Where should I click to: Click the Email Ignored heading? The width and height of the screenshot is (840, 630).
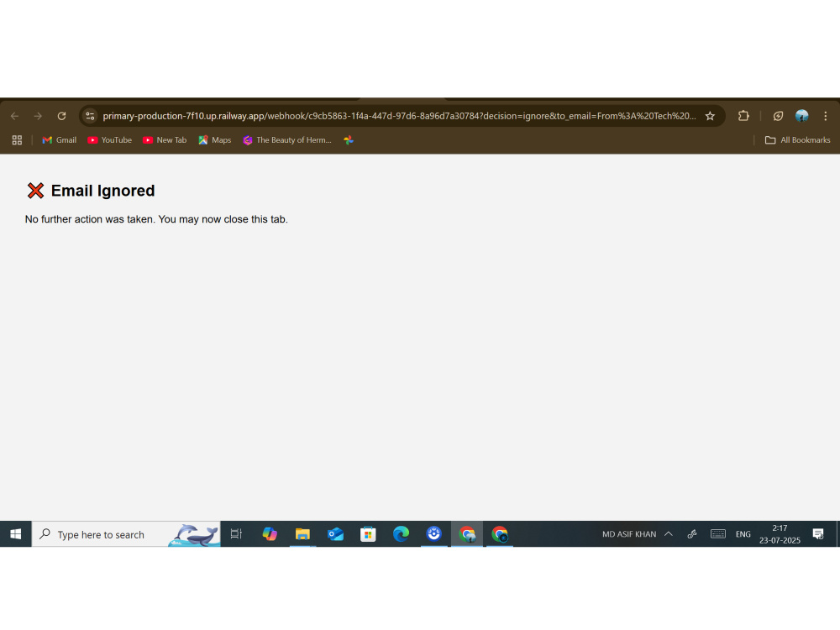102,191
